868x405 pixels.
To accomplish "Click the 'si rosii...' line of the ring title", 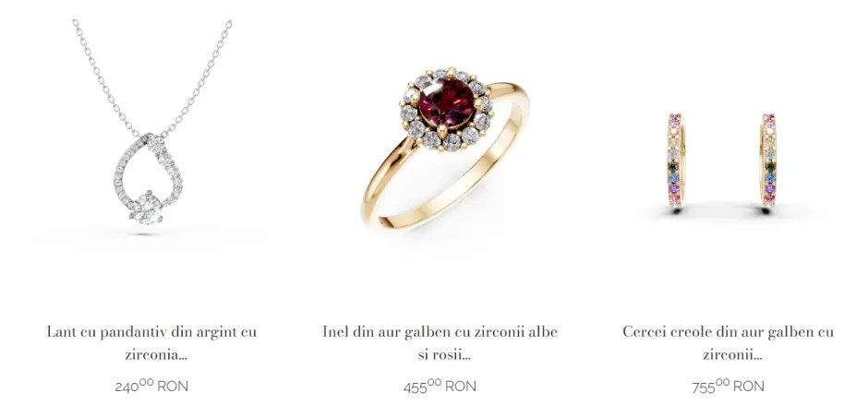I will coord(444,354).
